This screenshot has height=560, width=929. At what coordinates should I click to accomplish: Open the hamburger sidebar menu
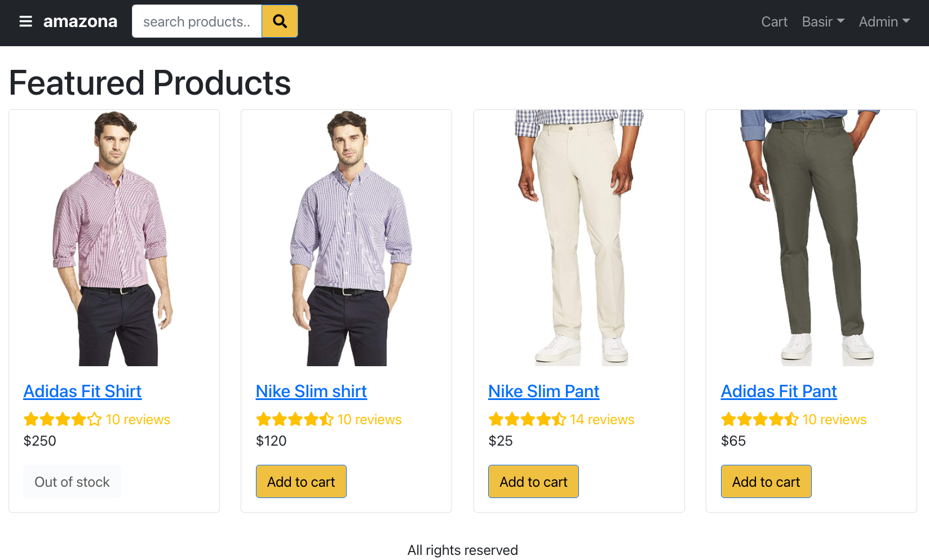(x=25, y=22)
